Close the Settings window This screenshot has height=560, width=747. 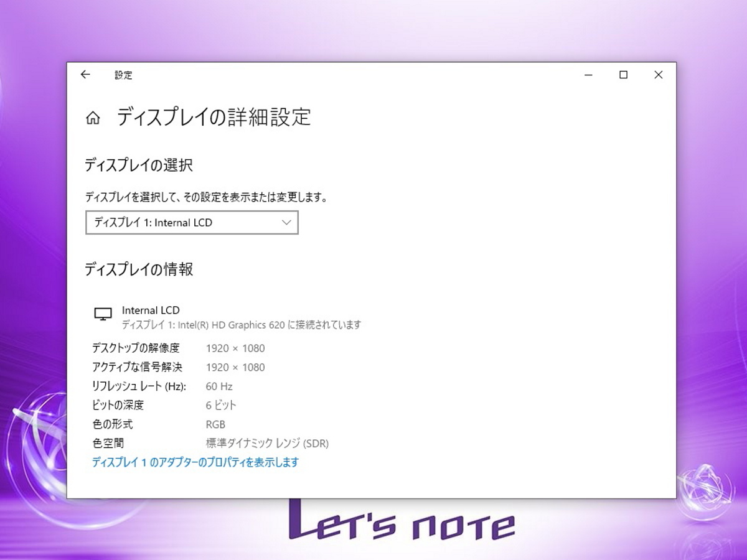tap(658, 75)
